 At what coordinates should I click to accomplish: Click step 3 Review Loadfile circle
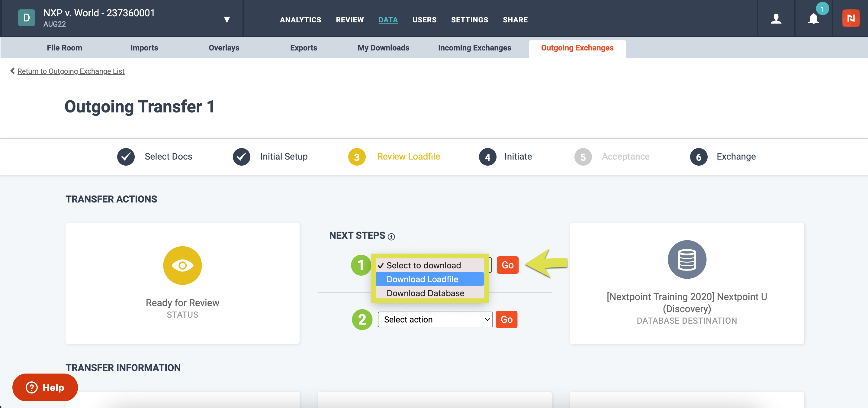coord(357,157)
